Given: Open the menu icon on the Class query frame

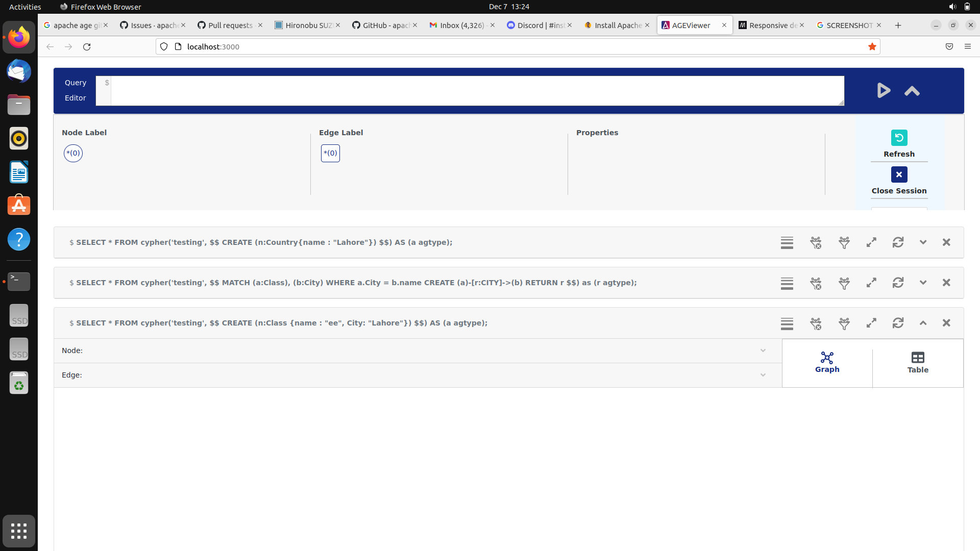Looking at the screenshot, I should (x=787, y=323).
